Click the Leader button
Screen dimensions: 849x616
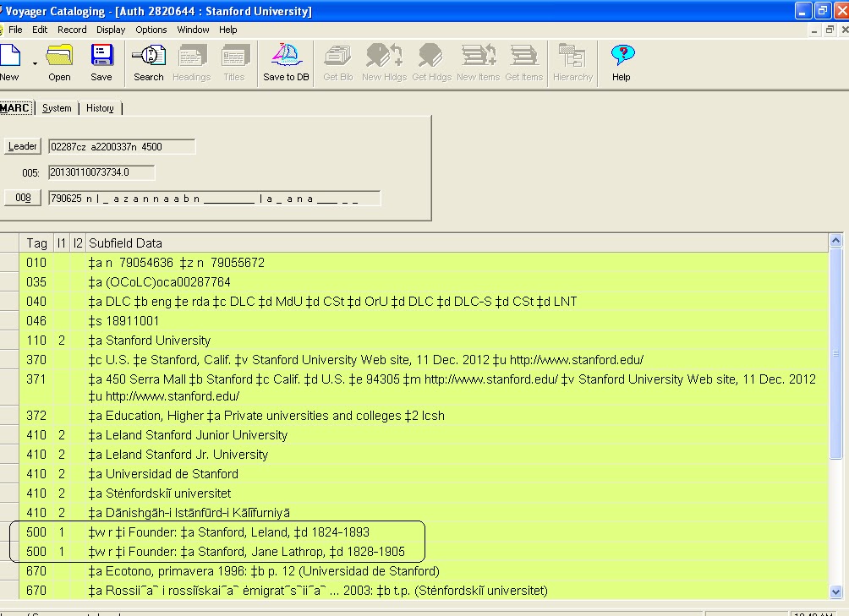(23, 146)
